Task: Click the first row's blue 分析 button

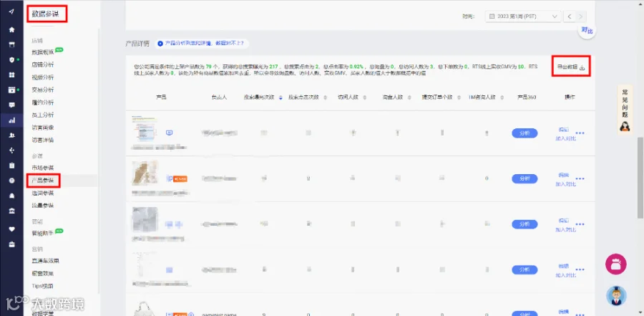Action: click(x=525, y=133)
